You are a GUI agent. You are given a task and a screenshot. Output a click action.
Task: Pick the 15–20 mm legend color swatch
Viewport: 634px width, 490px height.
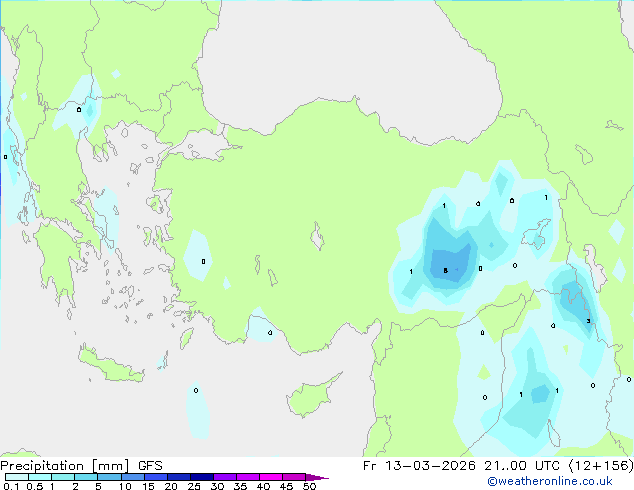pyautogui.click(x=156, y=477)
